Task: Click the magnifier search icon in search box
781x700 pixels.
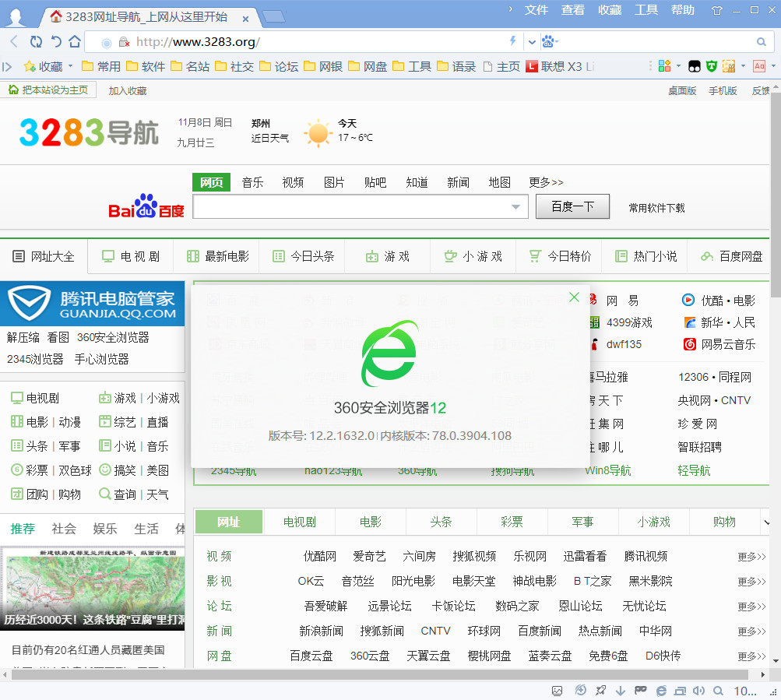Action: [761, 42]
